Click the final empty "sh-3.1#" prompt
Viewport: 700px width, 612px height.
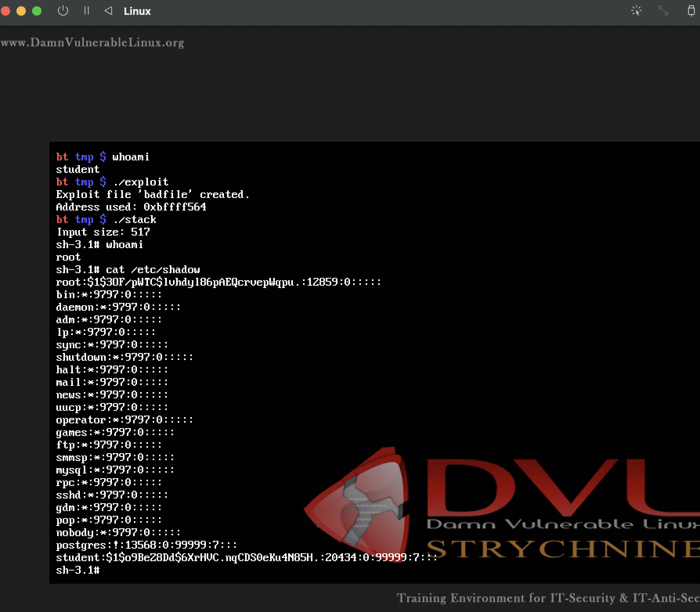pyautogui.click(x=78, y=570)
